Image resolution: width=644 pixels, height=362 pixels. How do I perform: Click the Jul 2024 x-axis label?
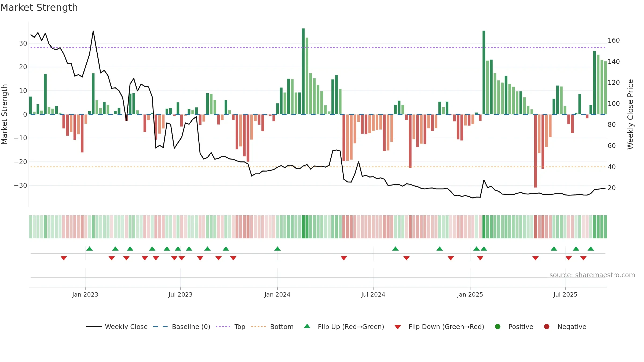coord(373,294)
